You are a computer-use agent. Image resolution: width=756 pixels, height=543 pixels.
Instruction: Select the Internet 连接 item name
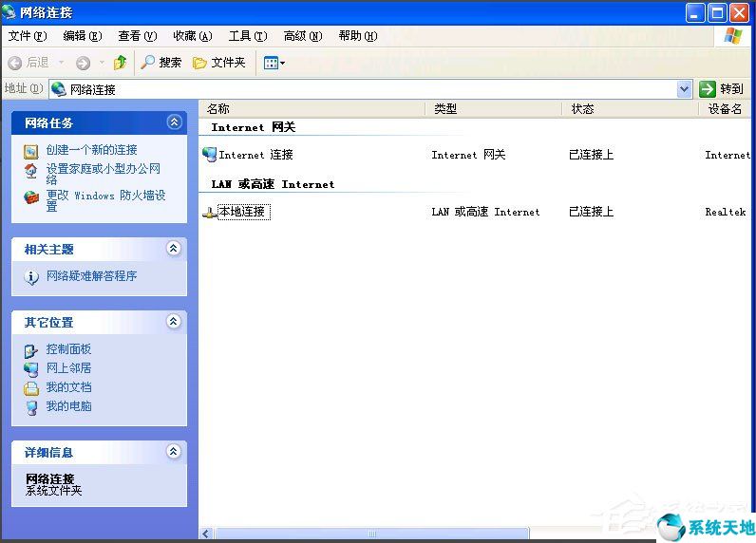(x=256, y=155)
